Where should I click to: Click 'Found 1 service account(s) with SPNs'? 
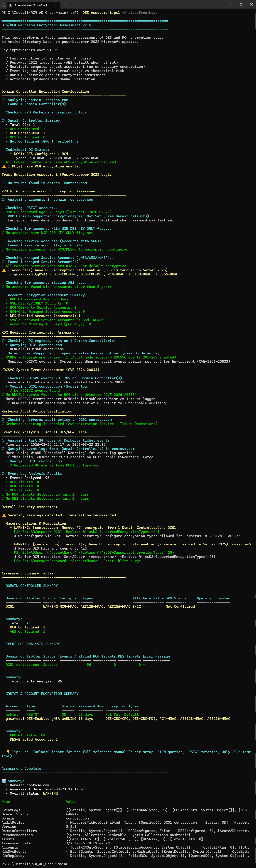pos(45,245)
